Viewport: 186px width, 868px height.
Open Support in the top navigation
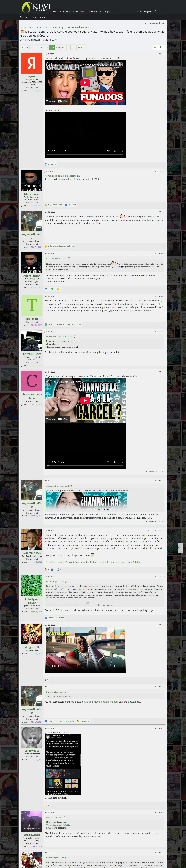pos(107,11)
